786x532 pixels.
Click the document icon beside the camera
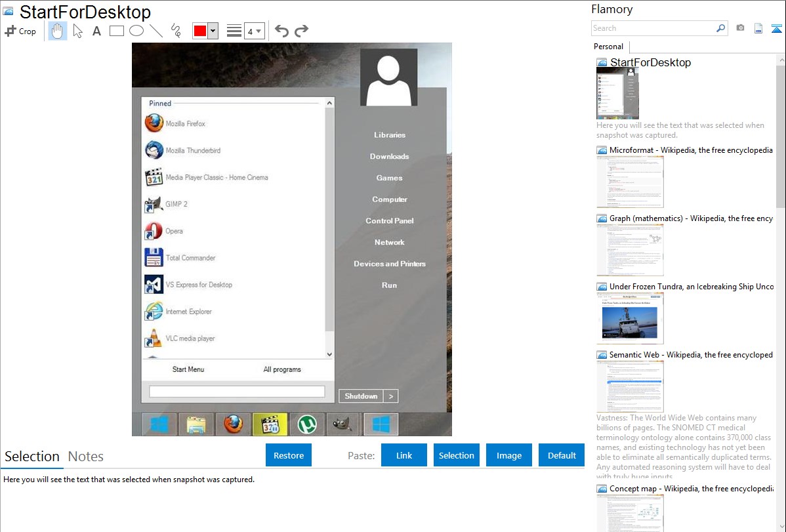click(x=758, y=28)
